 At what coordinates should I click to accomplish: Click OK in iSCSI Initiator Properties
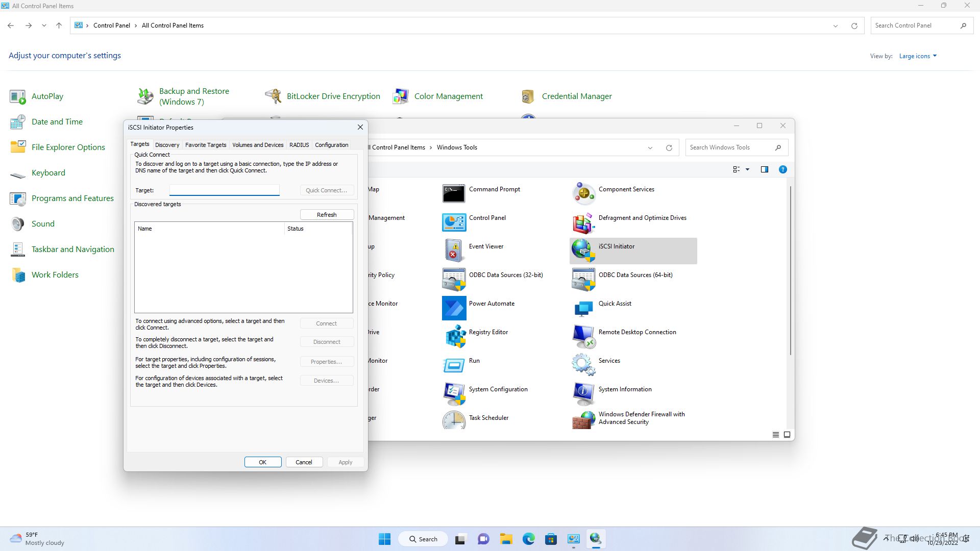pyautogui.click(x=263, y=462)
